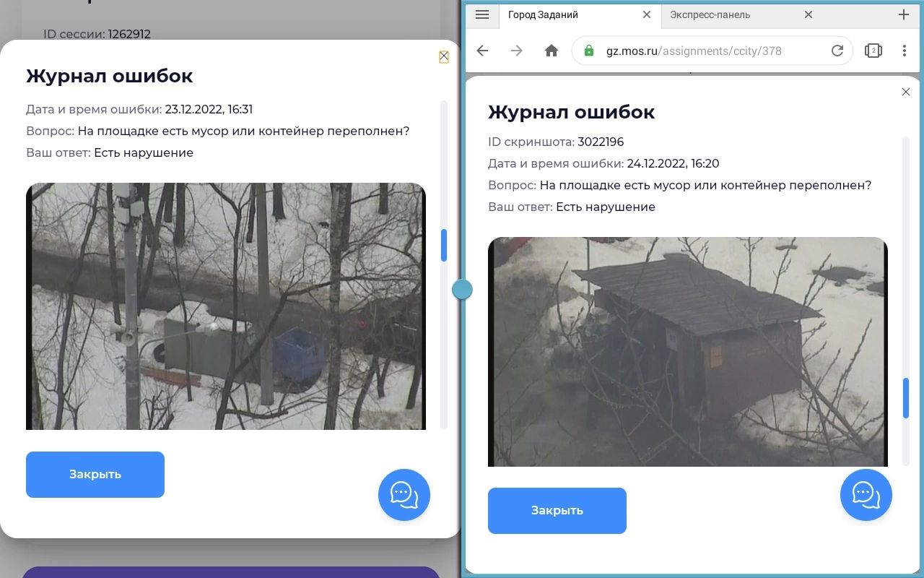
Task: Click Журнал ошибок heading in right window
Action: click(x=572, y=112)
